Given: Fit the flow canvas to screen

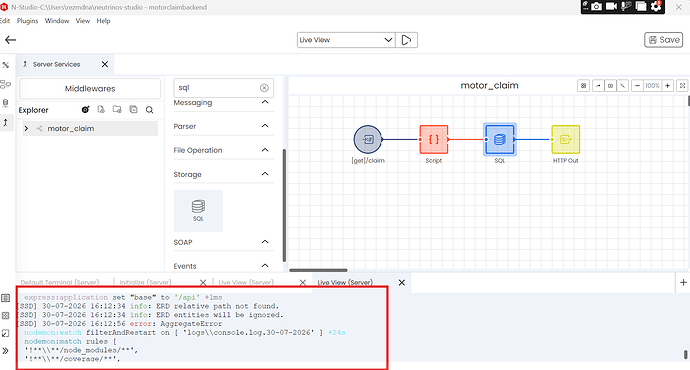Looking at the screenshot, I should [682, 86].
